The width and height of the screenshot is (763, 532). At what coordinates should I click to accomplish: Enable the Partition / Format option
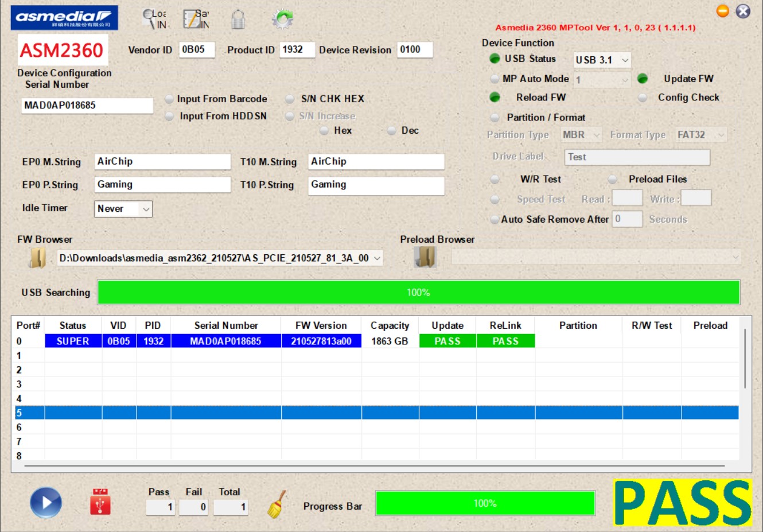pos(495,118)
